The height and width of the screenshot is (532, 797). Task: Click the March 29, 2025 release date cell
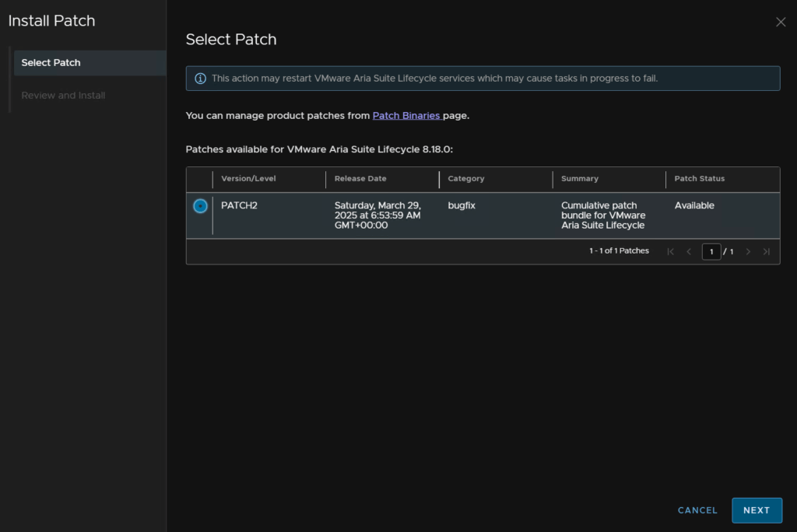point(377,215)
